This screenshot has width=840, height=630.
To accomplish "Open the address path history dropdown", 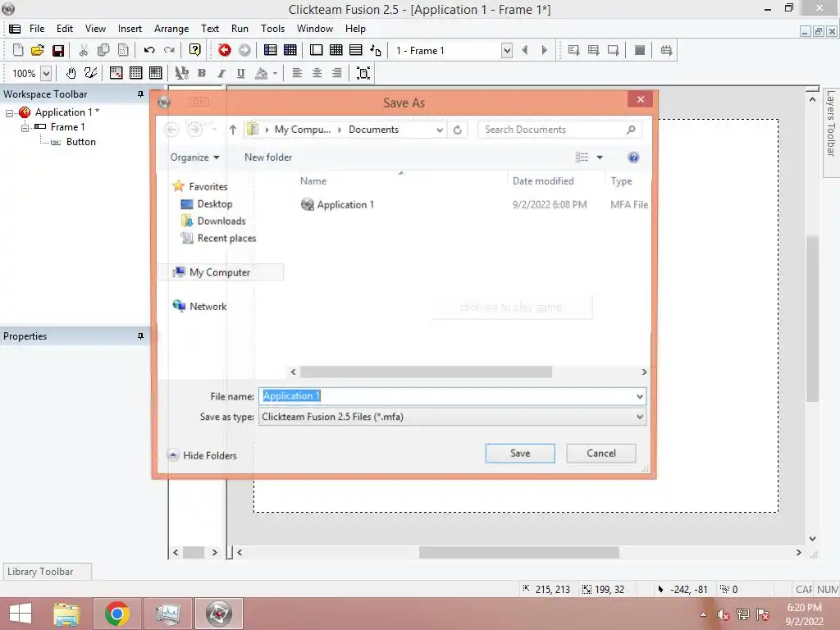I will pos(440,130).
